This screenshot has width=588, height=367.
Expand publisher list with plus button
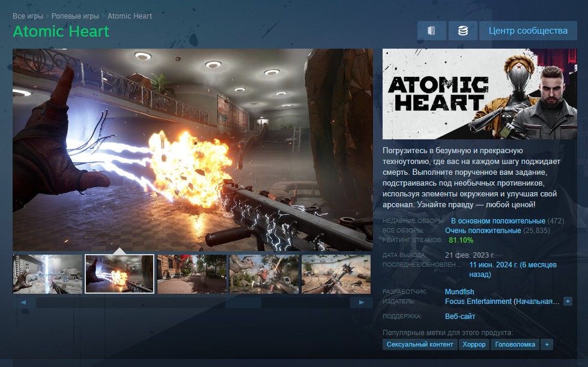568,302
